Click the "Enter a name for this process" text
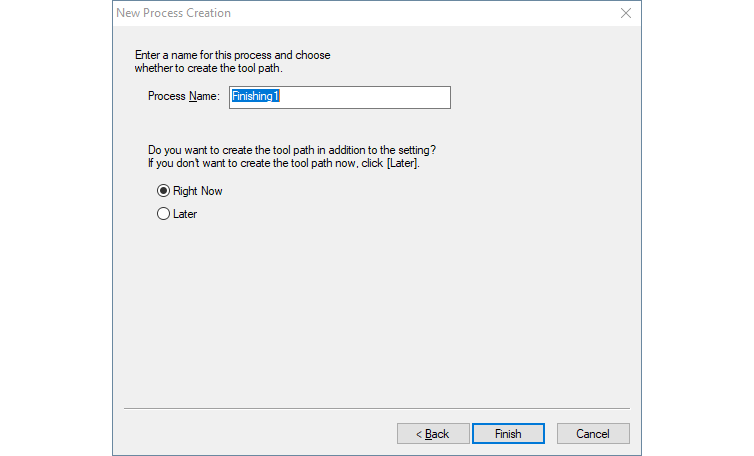 coord(232,55)
